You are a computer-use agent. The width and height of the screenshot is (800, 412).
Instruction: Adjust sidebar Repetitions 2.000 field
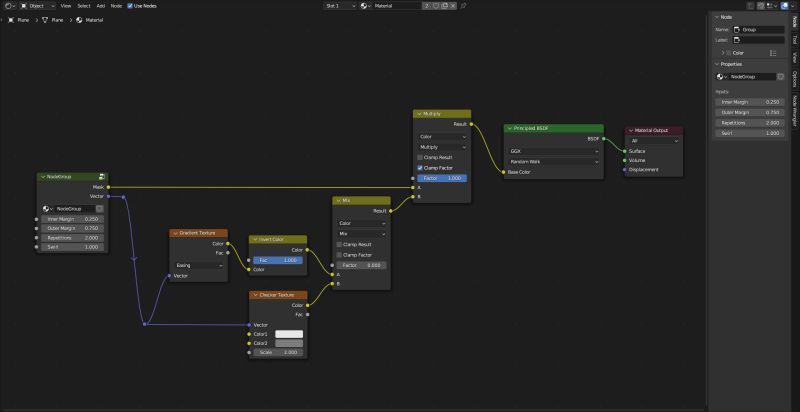click(749, 123)
